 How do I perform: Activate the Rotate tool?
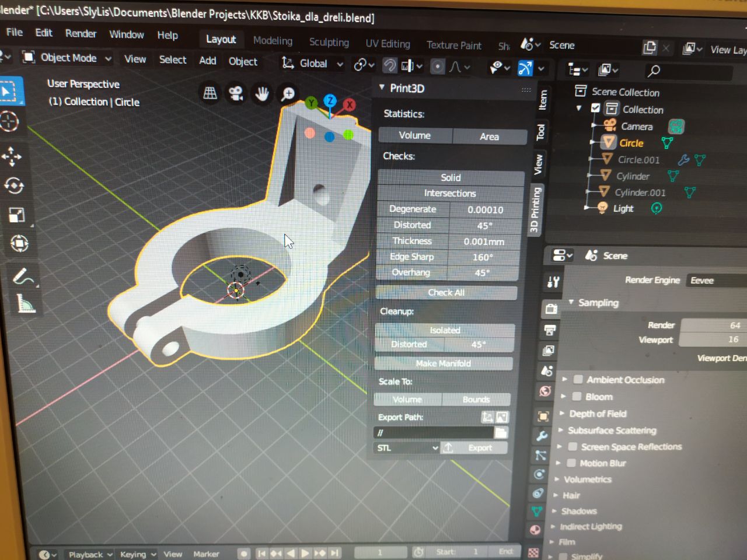pyautogui.click(x=14, y=185)
